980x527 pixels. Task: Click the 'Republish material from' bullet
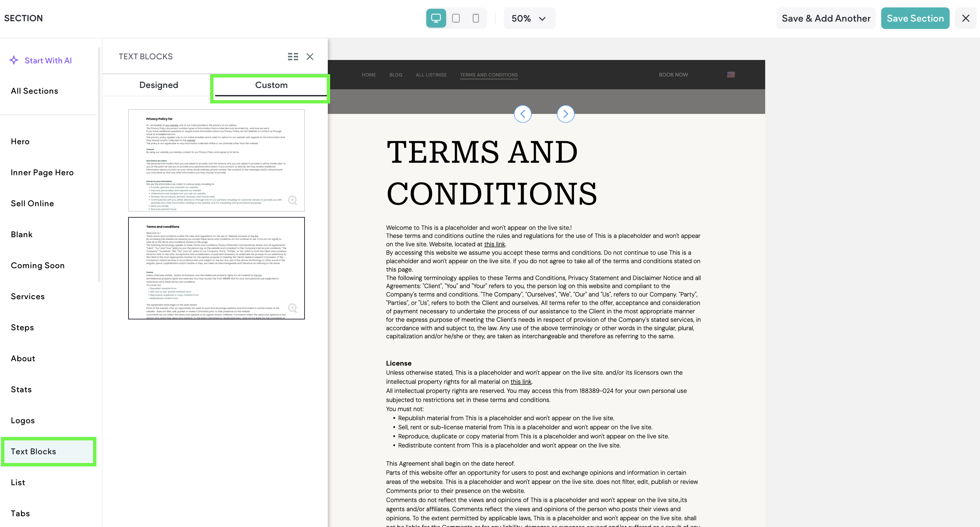(506, 418)
